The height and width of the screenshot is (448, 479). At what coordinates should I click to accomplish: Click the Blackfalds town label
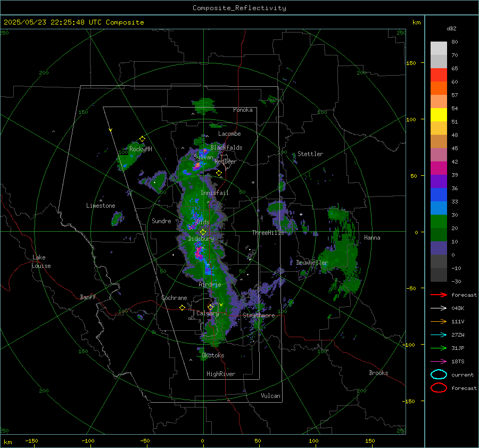pos(226,148)
